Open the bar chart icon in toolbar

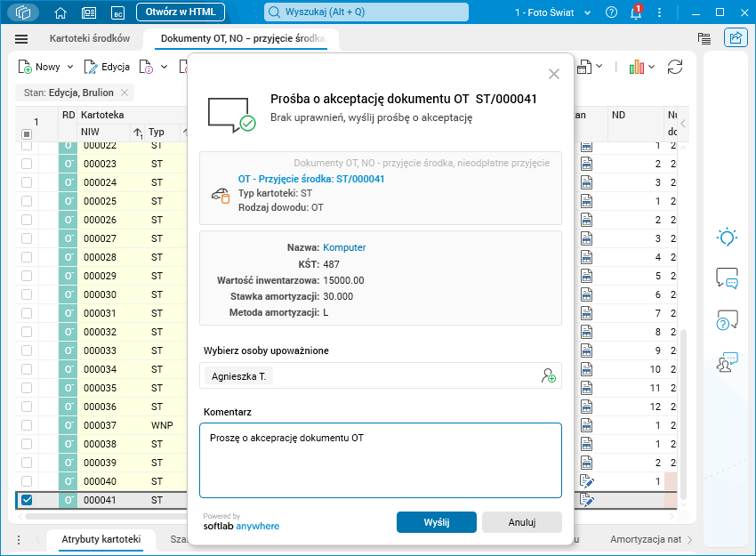pyautogui.click(x=637, y=67)
